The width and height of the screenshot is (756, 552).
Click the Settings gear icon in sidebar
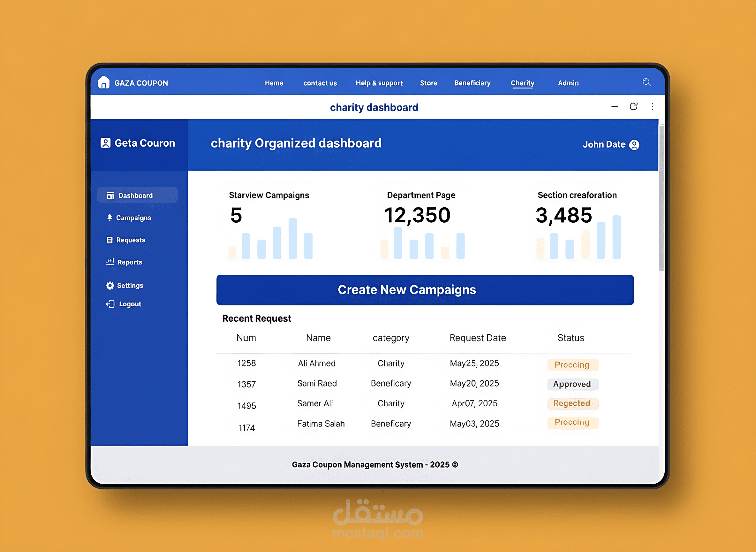tap(110, 285)
